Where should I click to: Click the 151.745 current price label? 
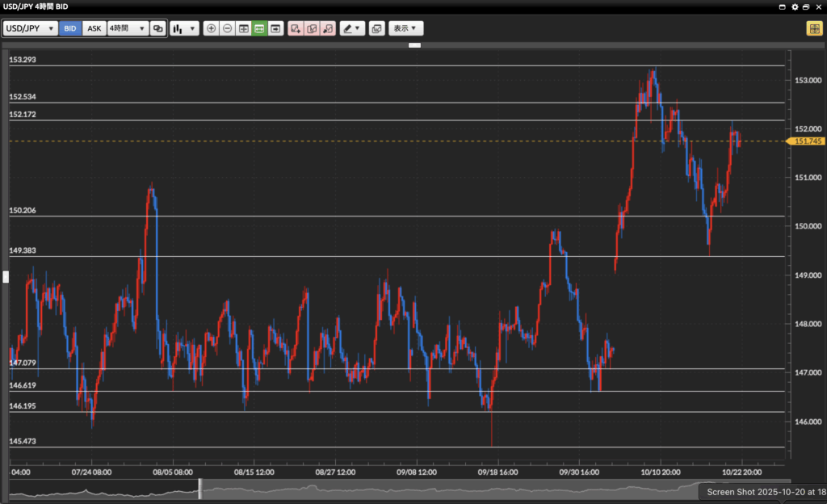[808, 141]
